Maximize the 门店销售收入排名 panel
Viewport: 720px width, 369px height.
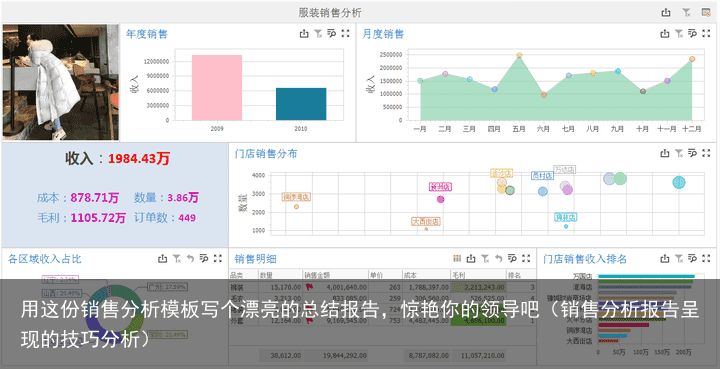[706, 259]
